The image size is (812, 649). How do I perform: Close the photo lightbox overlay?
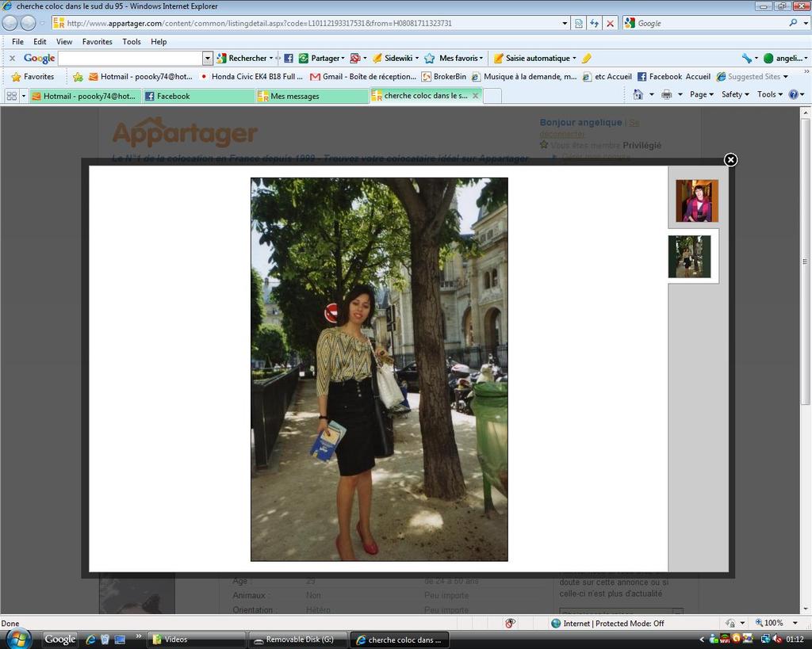click(730, 160)
